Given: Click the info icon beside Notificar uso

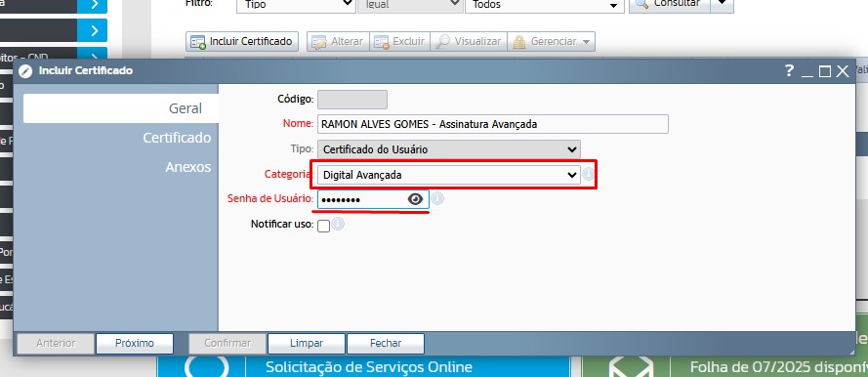Looking at the screenshot, I should click(338, 225).
